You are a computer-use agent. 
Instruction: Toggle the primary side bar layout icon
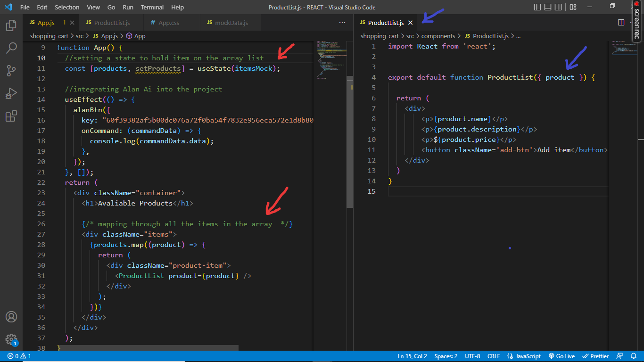(537, 7)
